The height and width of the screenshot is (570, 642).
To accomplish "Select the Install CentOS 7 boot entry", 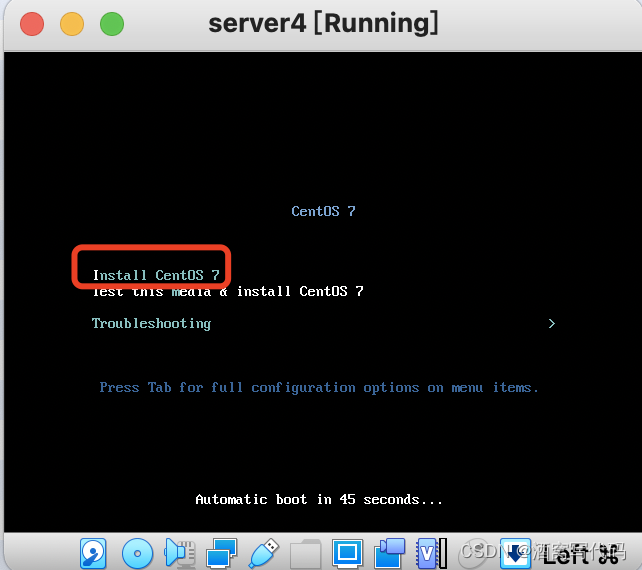I will [x=156, y=275].
